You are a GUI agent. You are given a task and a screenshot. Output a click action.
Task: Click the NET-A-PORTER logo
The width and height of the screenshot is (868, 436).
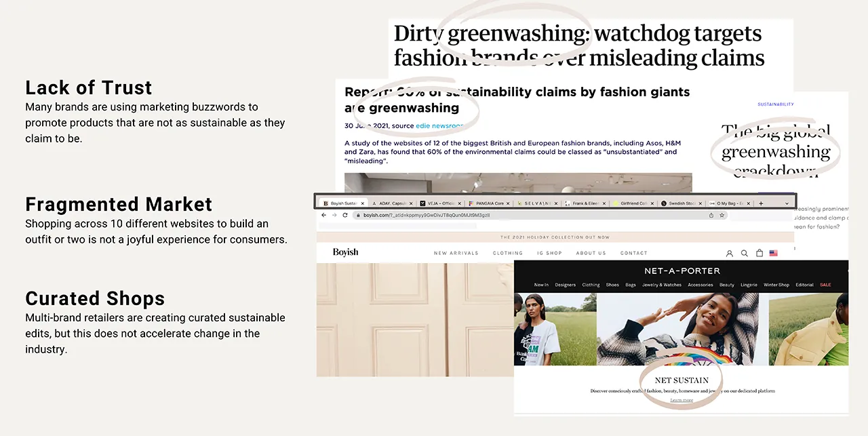pyautogui.click(x=682, y=271)
